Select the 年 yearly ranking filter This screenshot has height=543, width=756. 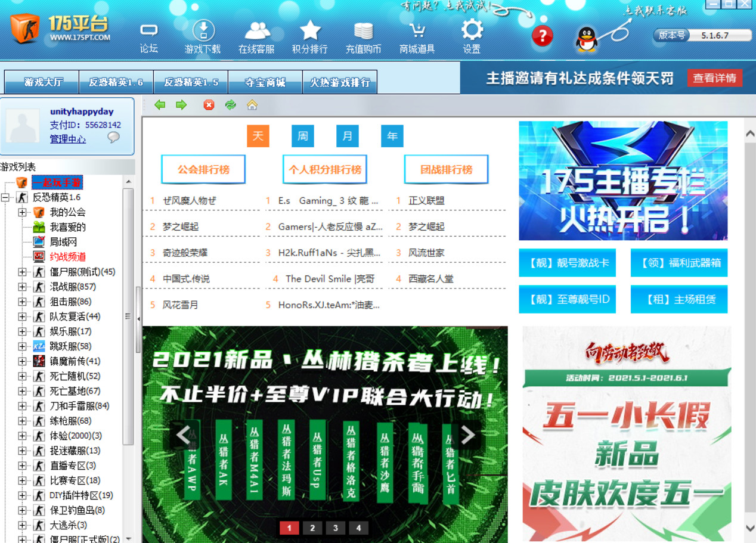392,136
